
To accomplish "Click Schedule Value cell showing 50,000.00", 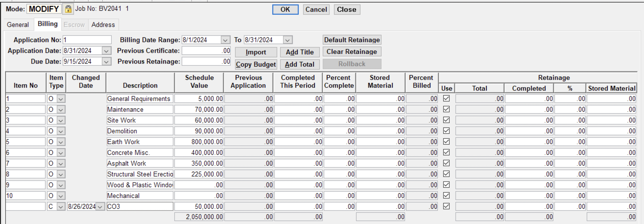I will tap(199, 207).
